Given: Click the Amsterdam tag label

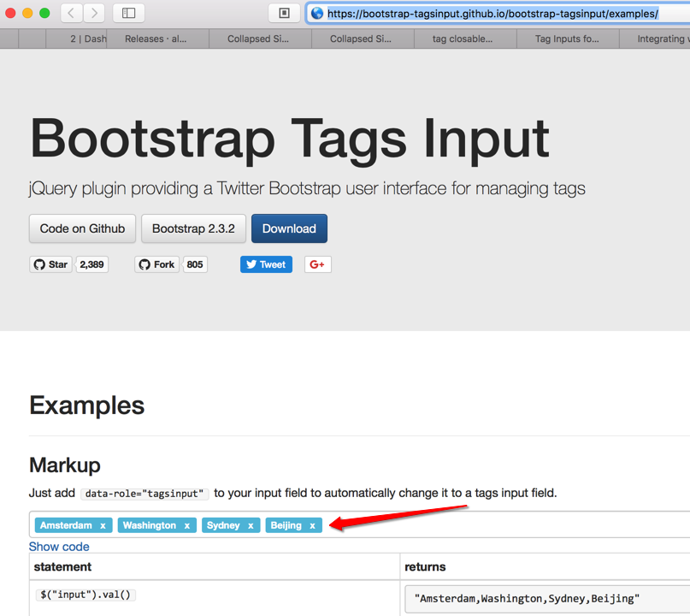Looking at the screenshot, I should click(66, 525).
